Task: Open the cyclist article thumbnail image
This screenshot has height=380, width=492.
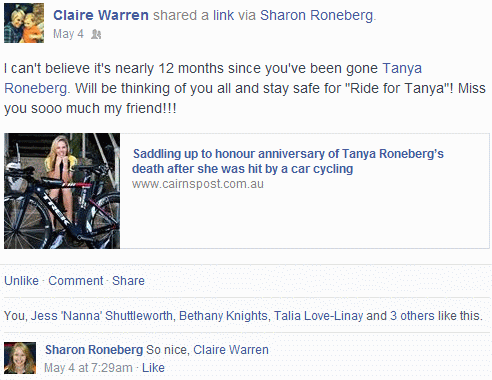Action: pos(62,191)
